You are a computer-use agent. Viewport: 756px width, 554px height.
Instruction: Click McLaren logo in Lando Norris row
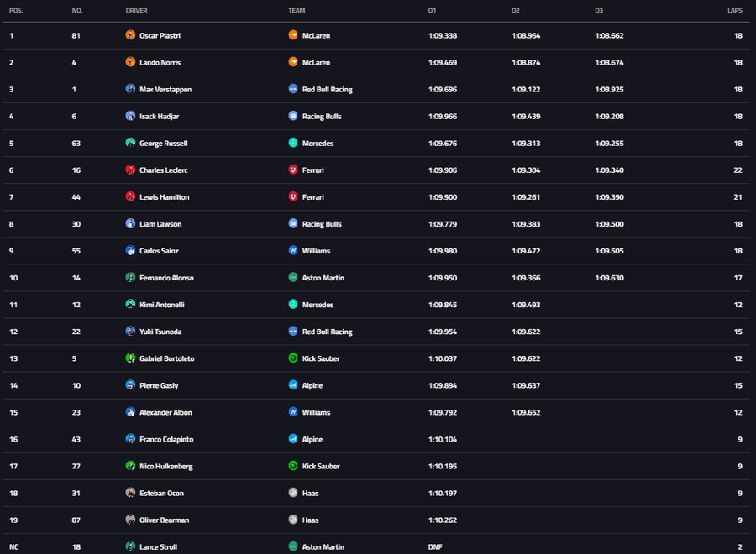[x=293, y=62]
